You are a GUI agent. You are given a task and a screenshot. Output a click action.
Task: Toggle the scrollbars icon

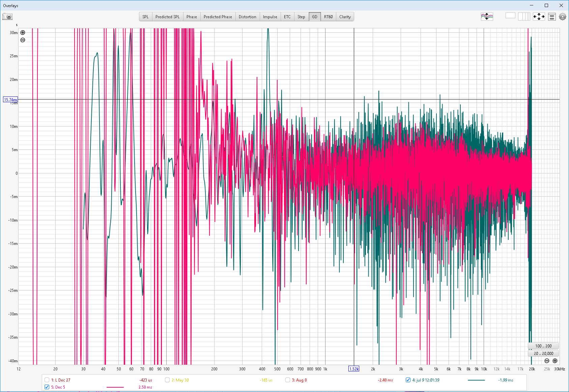tap(552, 17)
